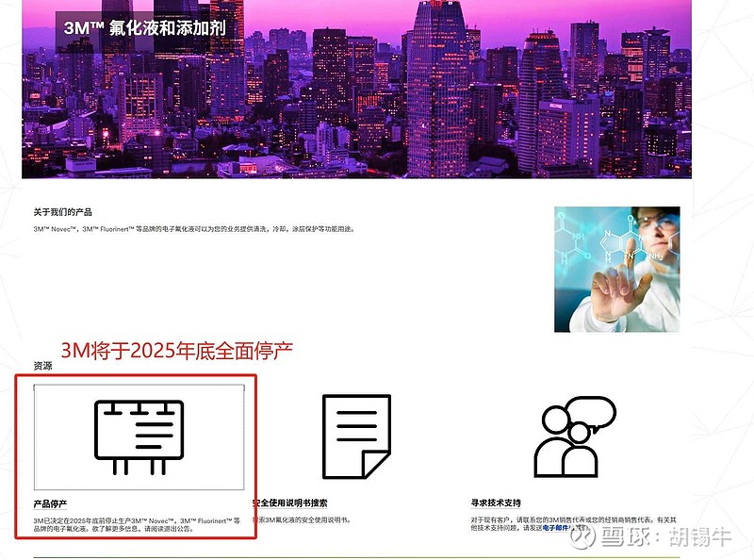The width and height of the screenshot is (754, 560).
Task: Click the technical support people chat icon
Action: click(575, 436)
